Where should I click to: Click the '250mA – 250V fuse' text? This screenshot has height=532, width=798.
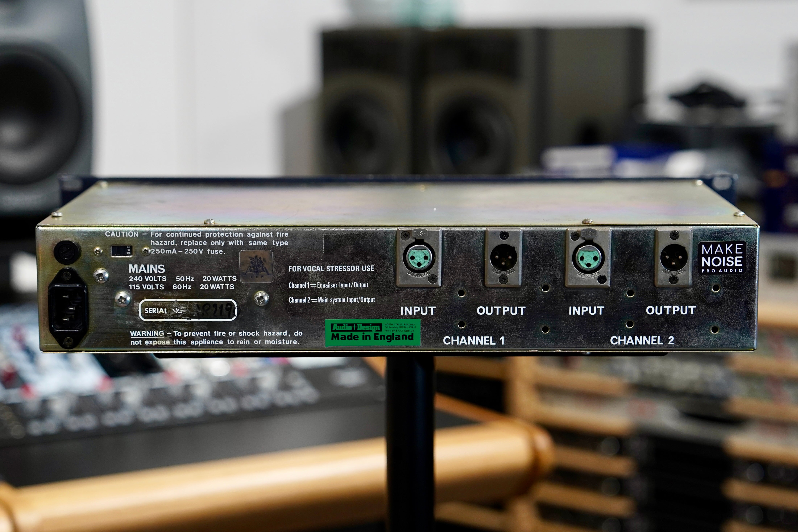pos(188,251)
